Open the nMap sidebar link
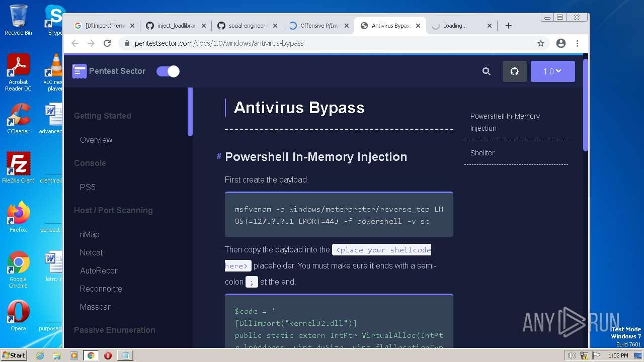This screenshot has height=362, width=644. [90, 234]
